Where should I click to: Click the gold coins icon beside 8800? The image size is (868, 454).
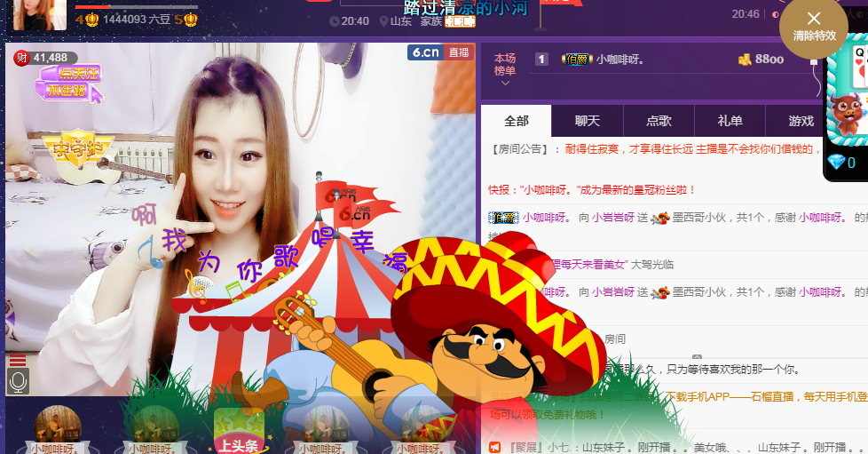point(745,59)
